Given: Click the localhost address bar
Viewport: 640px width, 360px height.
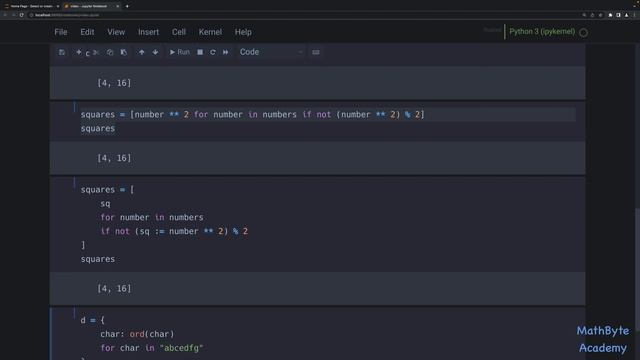Looking at the screenshot, I should [306, 15].
